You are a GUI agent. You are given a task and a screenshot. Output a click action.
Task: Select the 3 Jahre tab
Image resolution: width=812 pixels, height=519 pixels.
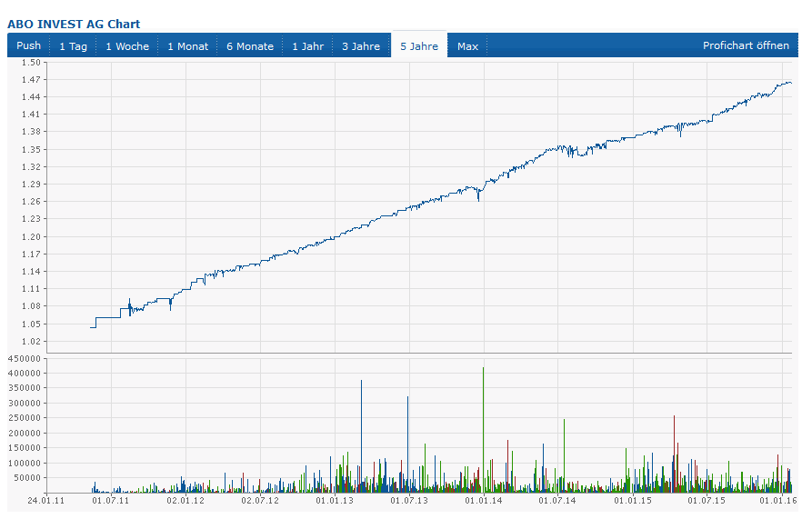[361, 46]
